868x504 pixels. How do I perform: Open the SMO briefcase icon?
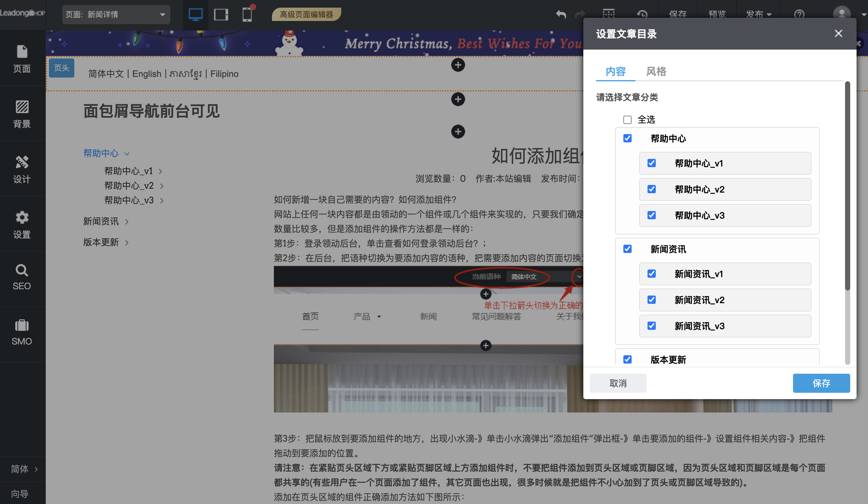tap(22, 325)
